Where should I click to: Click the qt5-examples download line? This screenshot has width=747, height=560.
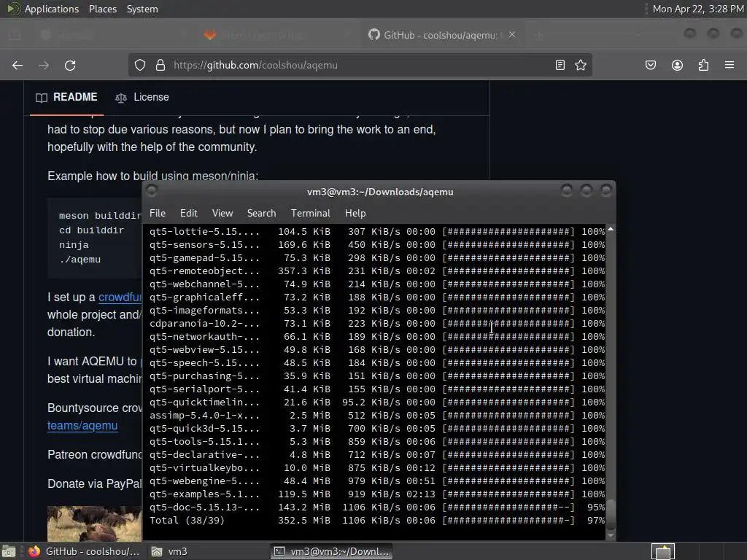pos(377,494)
